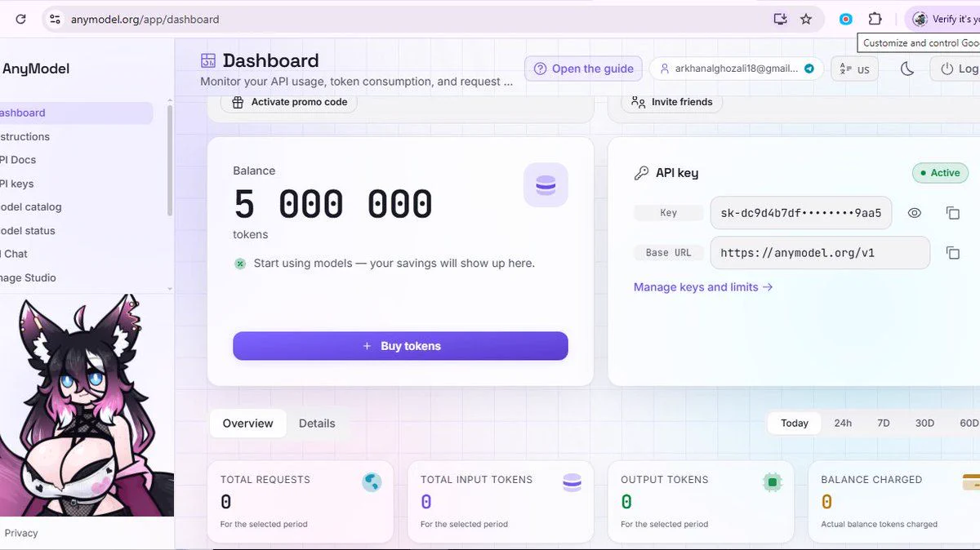Click the Output Tokens card
The width and height of the screenshot is (980, 550).
701,502
